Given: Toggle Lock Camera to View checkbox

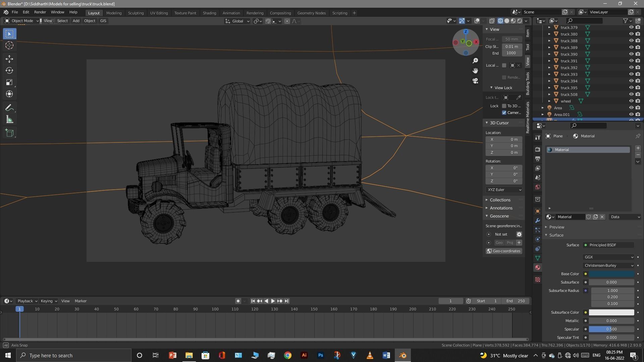Looking at the screenshot, I should click(x=504, y=113).
